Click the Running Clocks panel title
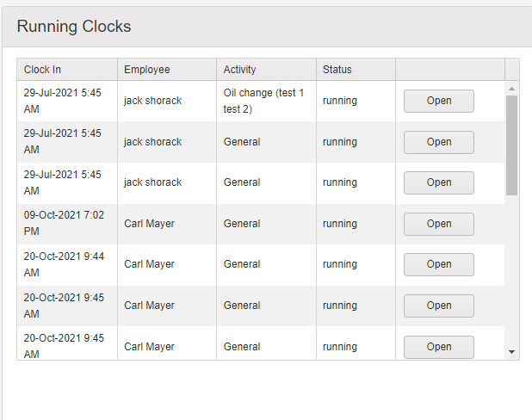 [x=74, y=27]
